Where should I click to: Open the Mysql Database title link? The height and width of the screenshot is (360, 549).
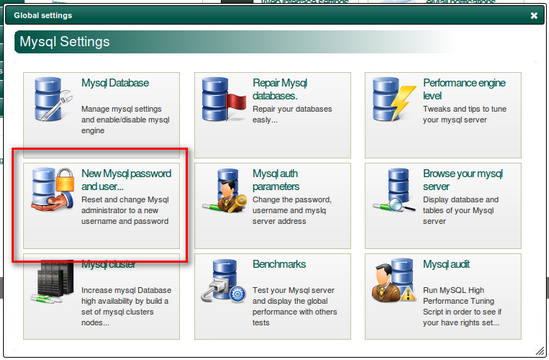coord(115,83)
